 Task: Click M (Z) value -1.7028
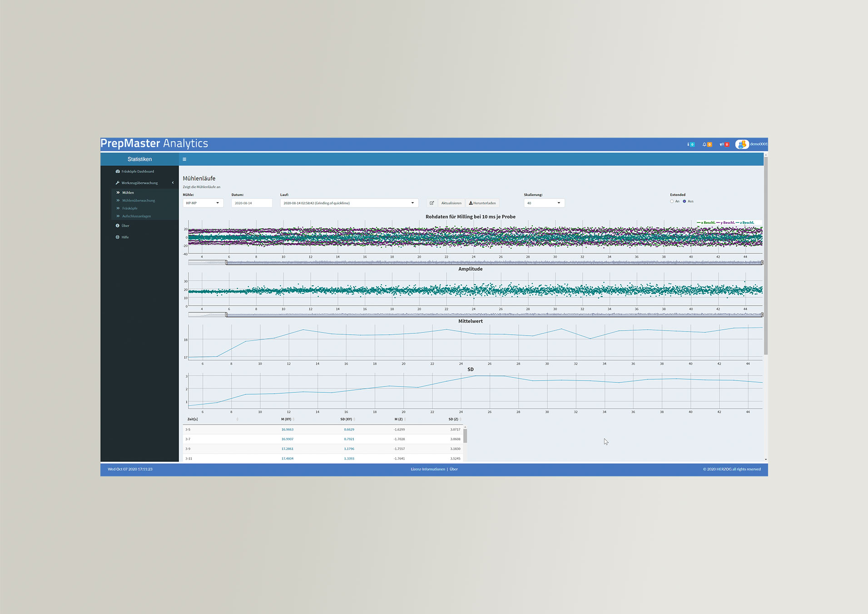399,439
